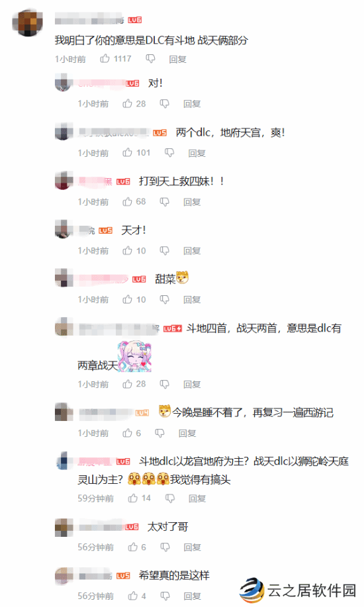
Task: Open the top commenter's avatar profile
Action: pyautogui.click(x=28, y=23)
